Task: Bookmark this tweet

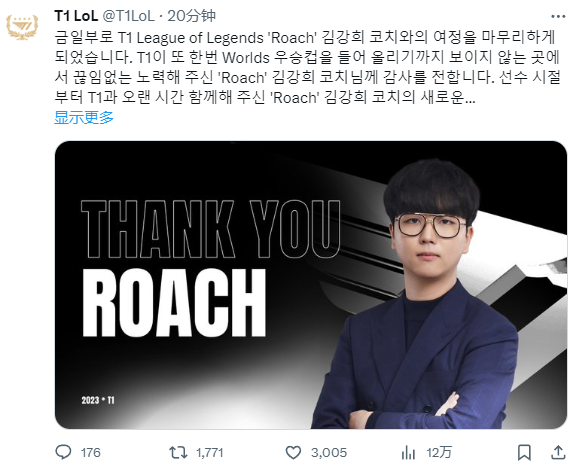Action: coord(524,453)
